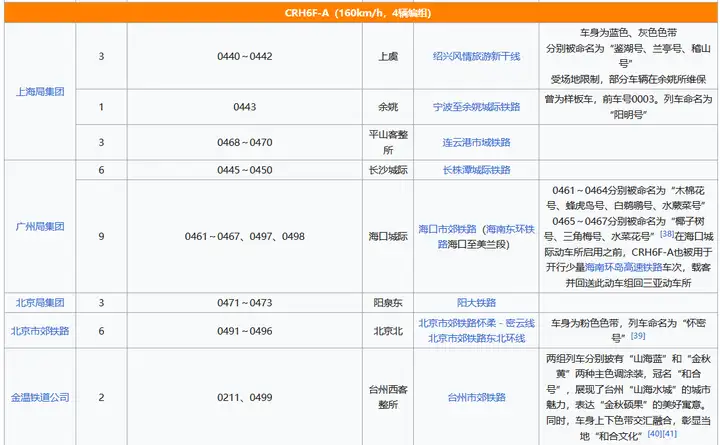Open 北京市郊铁路东北环线 link

click(476, 338)
